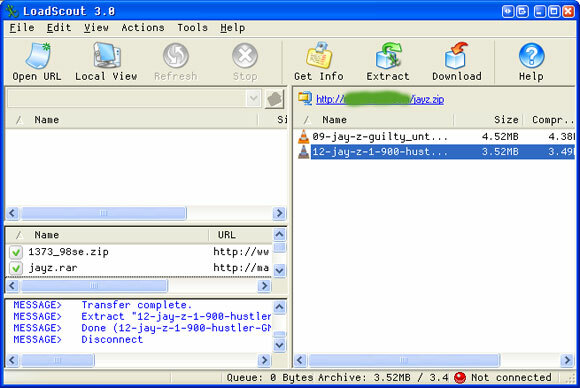Click the queue list scroll-down arrow
This screenshot has height=388, width=580.
pos(280,271)
